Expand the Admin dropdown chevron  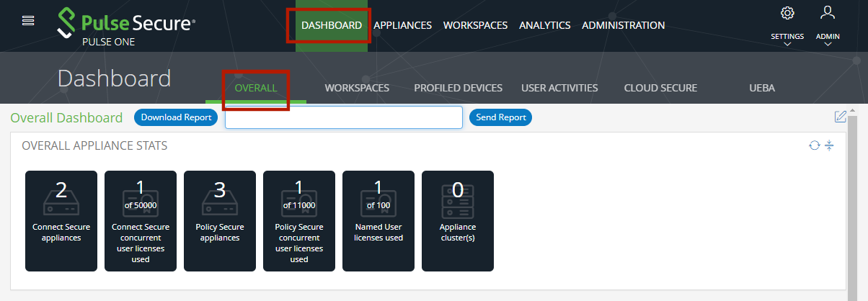828,44
